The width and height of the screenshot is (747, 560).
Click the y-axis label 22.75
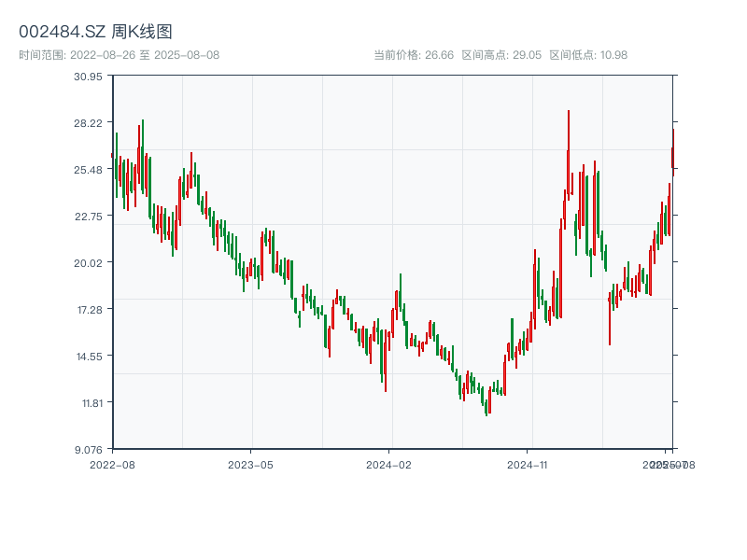(88, 217)
